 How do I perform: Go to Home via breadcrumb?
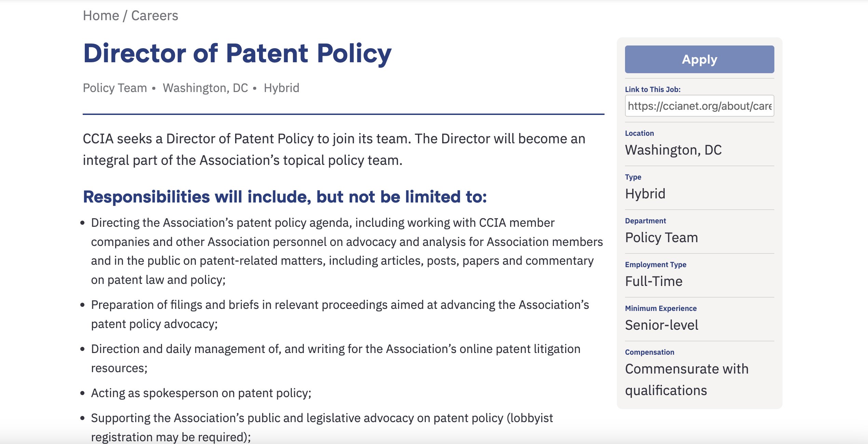click(101, 16)
